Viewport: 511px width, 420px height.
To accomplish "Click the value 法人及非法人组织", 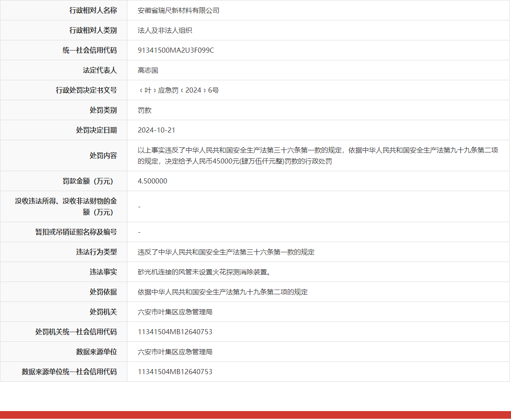I will coord(165,31).
